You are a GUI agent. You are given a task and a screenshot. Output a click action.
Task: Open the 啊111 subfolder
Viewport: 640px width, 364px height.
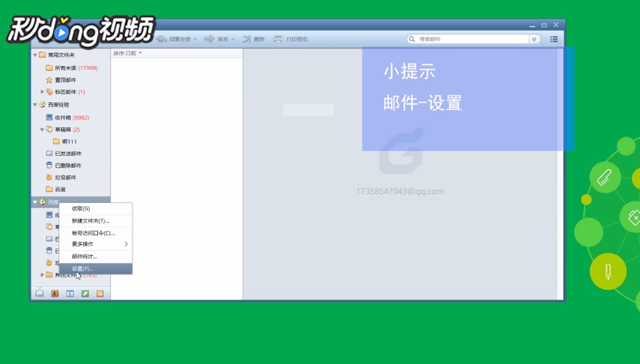tap(65, 142)
